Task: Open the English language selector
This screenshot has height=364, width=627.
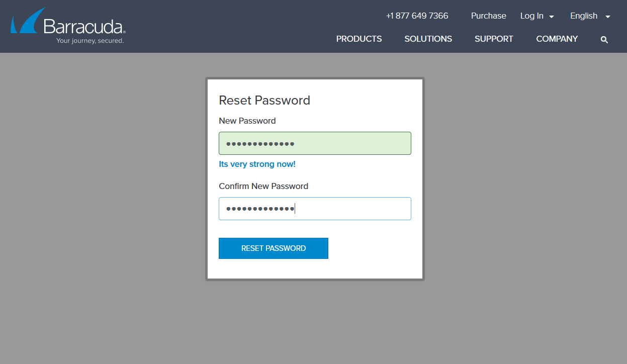Action: [x=583, y=16]
